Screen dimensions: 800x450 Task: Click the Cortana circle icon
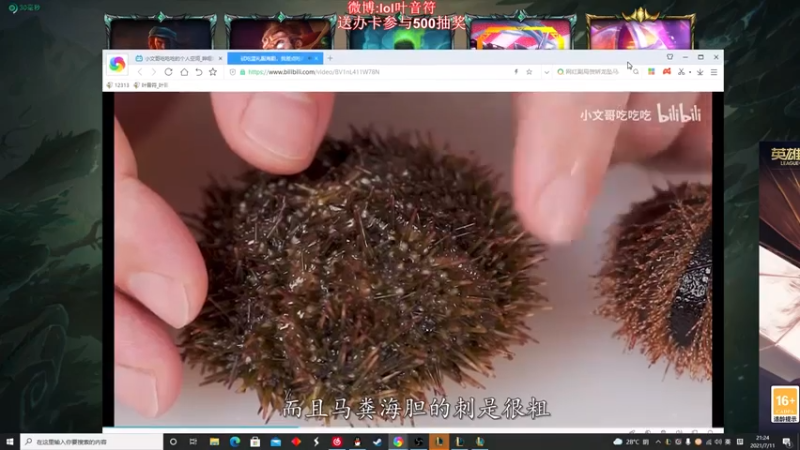[x=173, y=442]
